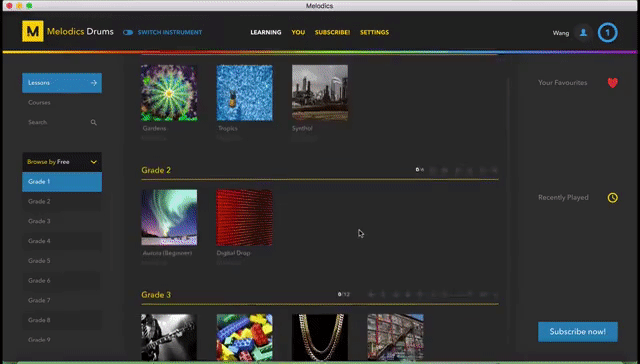Screen dimensions: 640x364
Task: Click the yellow Melodics M logo
Action: click(x=33, y=31)
